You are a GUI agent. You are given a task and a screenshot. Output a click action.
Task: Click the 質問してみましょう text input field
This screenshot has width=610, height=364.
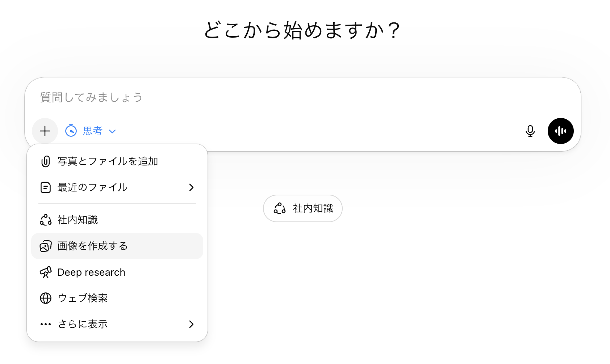(254, 97)
